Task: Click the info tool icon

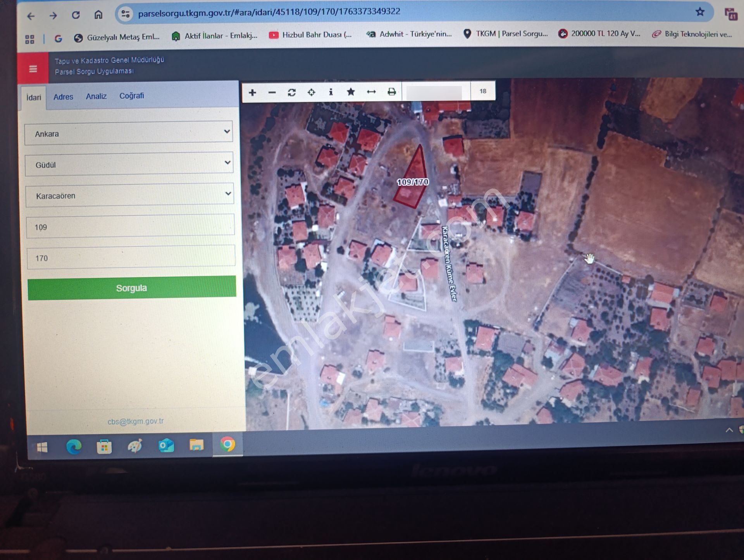Action: coord(331,92)
